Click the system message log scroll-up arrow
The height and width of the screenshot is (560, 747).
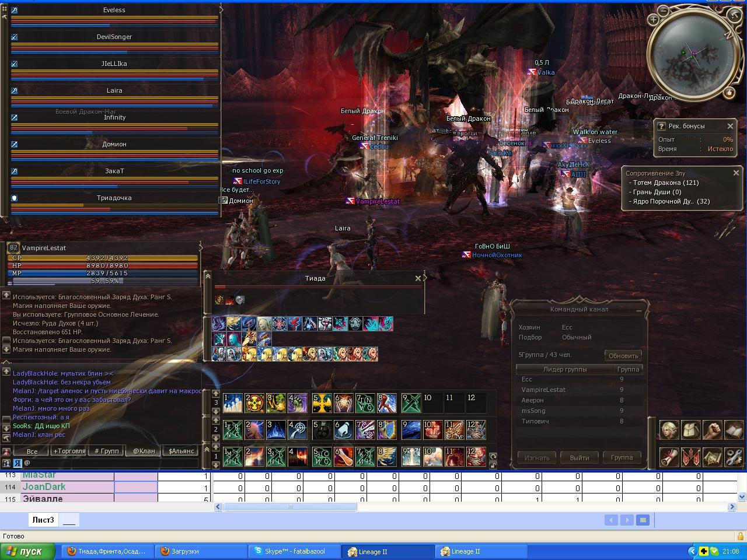tap(6, 295)
